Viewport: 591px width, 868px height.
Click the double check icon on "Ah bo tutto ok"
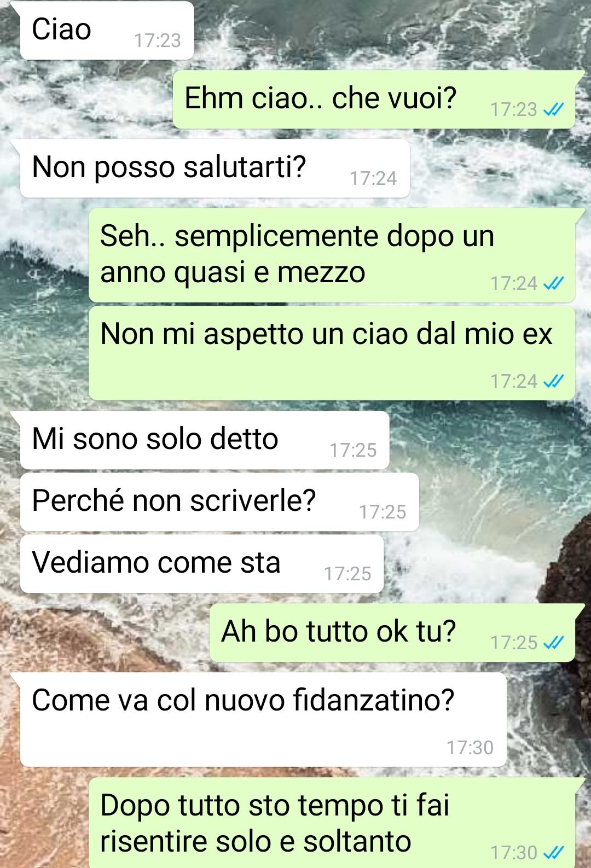[x=553, y=643]
